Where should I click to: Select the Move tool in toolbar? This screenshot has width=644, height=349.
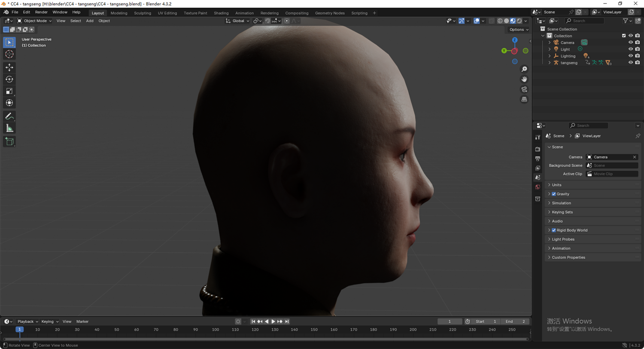click(x=9, y=67)
